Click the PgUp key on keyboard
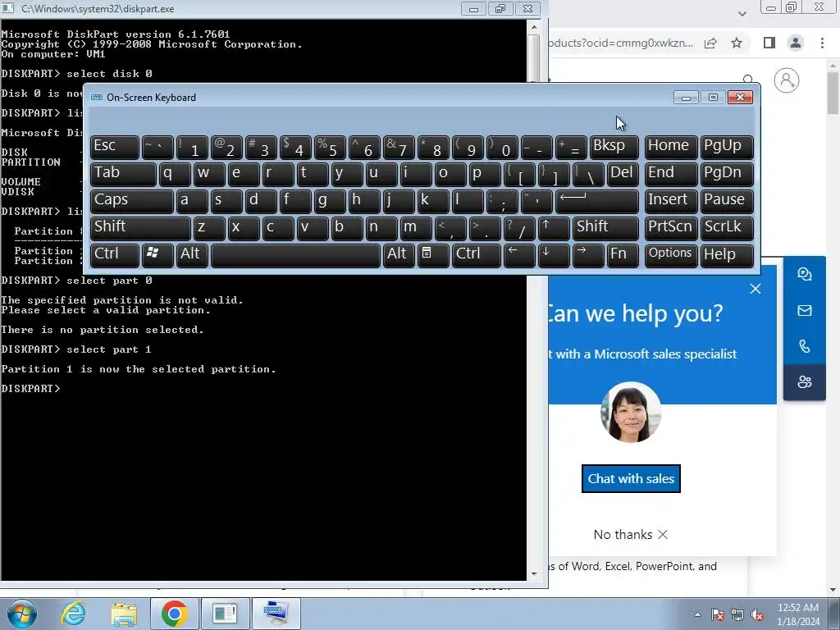840x630 pixels. 727,147
